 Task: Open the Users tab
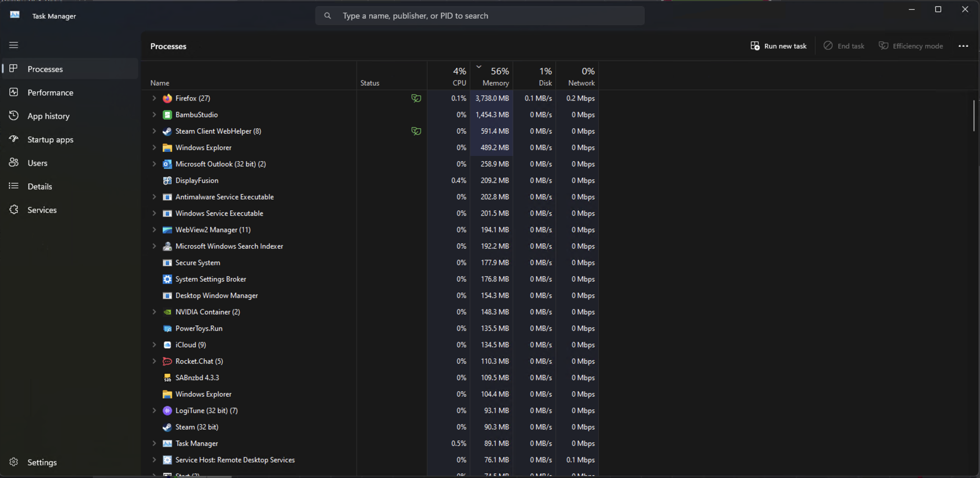[x=70, y=163]
